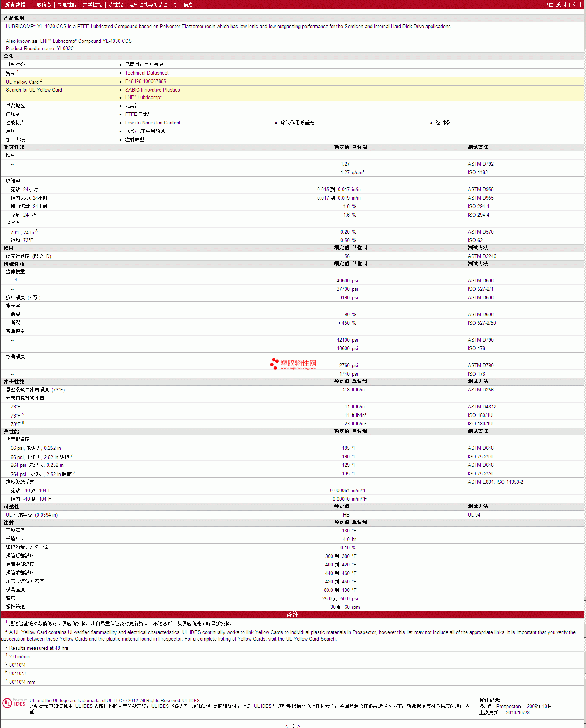Click the 抗张强度 (断裂) label
Image resolution: width=586 pixels, height=728 pixels.
pyautogui.click(x=23, y=298)
